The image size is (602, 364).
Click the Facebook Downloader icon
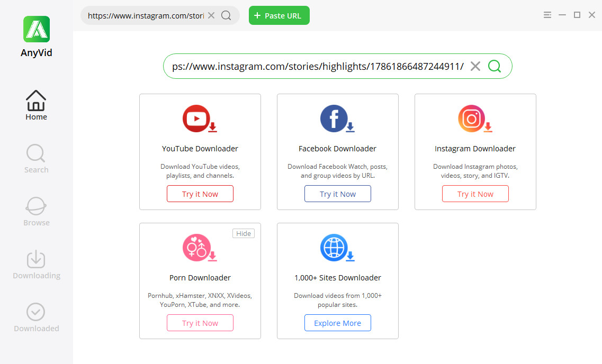click(x=337, y=119)
